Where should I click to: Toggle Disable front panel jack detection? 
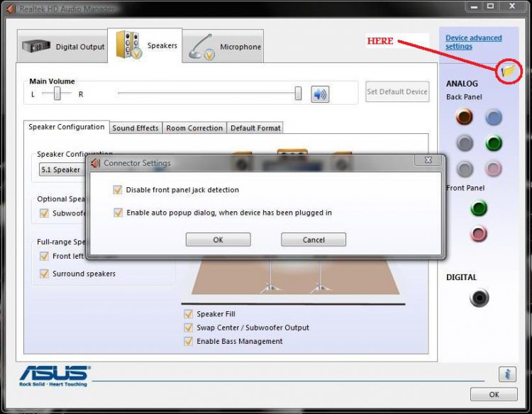(x=117, y=189)
